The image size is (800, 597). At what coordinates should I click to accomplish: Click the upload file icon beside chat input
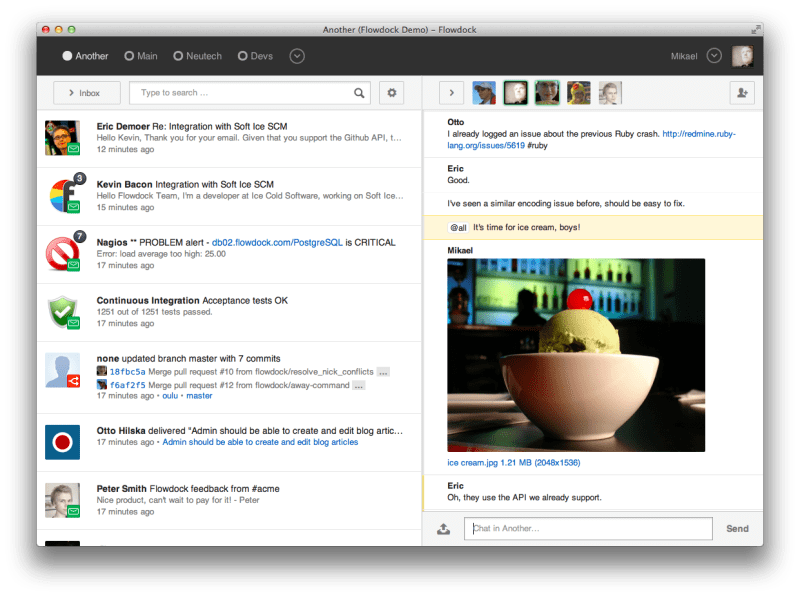pos(443,529)
